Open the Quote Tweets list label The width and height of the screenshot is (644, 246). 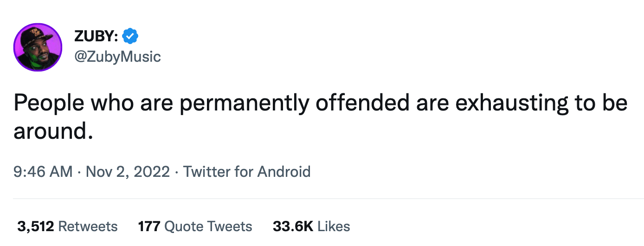208,227
